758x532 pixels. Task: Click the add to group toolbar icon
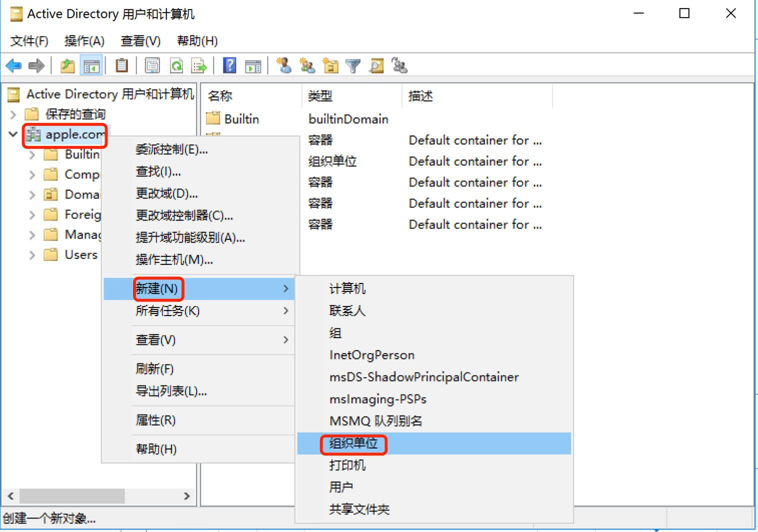(399, 65)
